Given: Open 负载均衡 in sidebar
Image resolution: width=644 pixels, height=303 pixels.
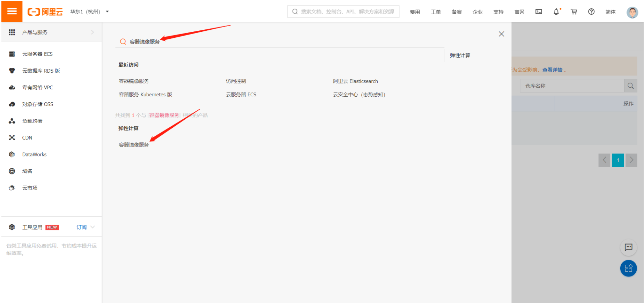Looking at the screenshot, I should point(32,121).
